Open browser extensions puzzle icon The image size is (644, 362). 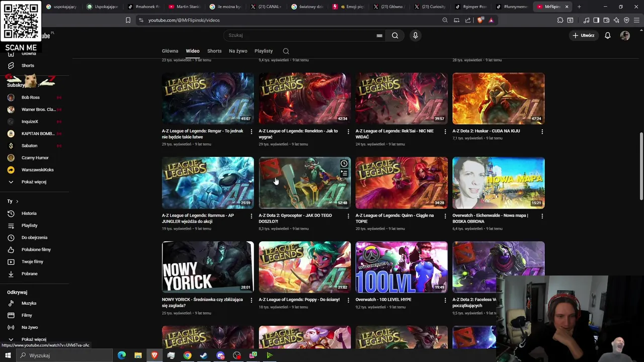(560, 20)
